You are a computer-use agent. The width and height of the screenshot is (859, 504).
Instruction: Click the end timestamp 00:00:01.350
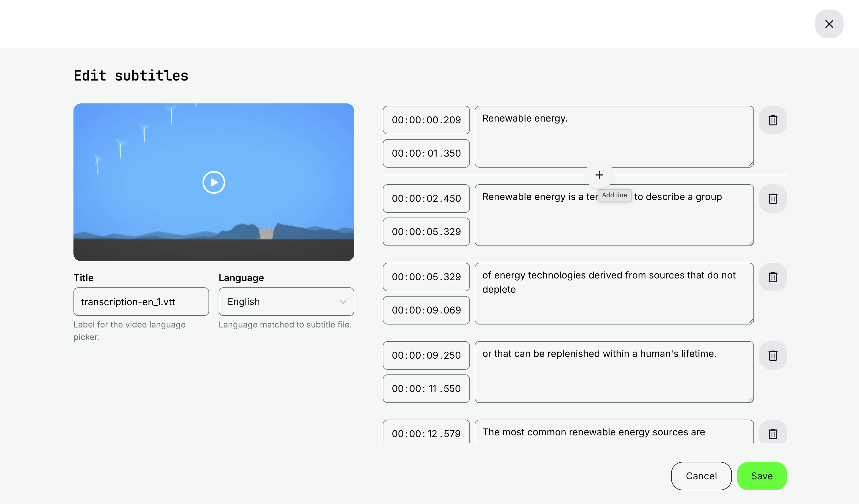point(426,153)
